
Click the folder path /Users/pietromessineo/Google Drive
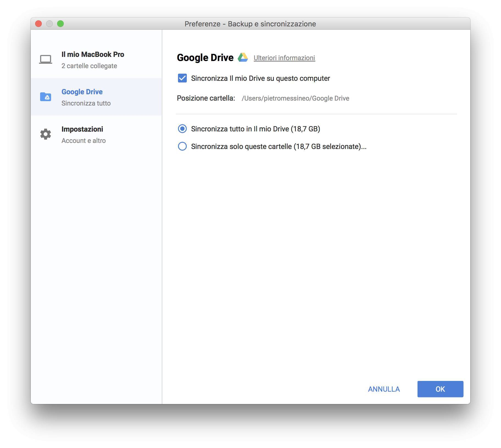tap(295, 98)
